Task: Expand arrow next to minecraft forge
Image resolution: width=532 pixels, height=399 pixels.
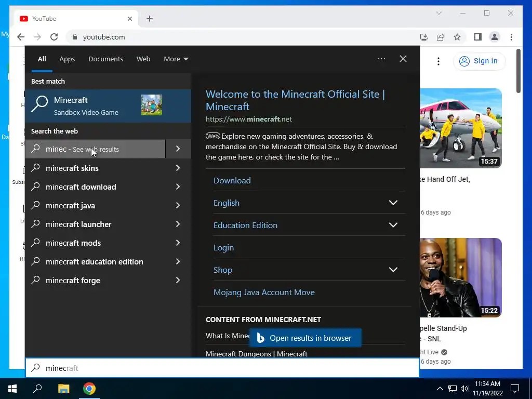Action: click(178, 281)
